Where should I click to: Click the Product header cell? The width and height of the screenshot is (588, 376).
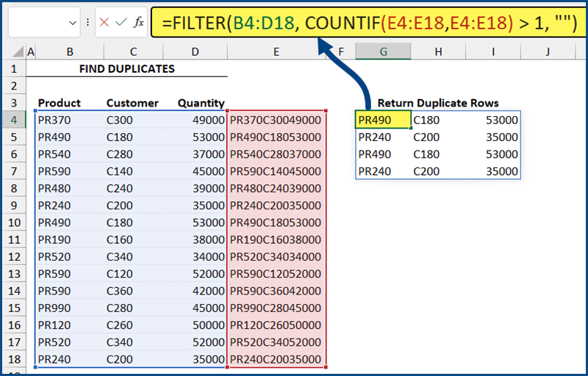tap(60, 103)
